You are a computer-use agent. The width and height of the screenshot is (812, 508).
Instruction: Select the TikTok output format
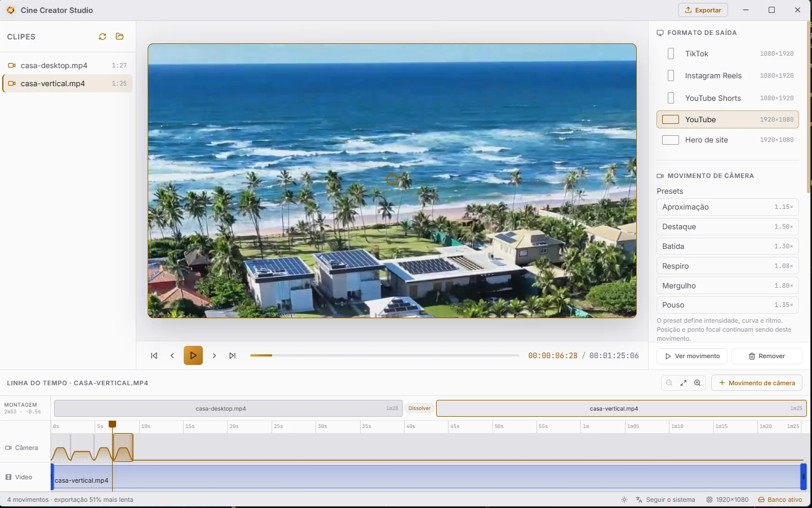point(727,54)
